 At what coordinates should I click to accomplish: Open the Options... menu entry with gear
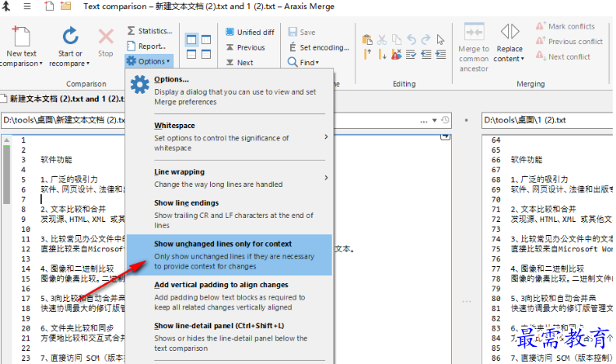coord(230,91)
